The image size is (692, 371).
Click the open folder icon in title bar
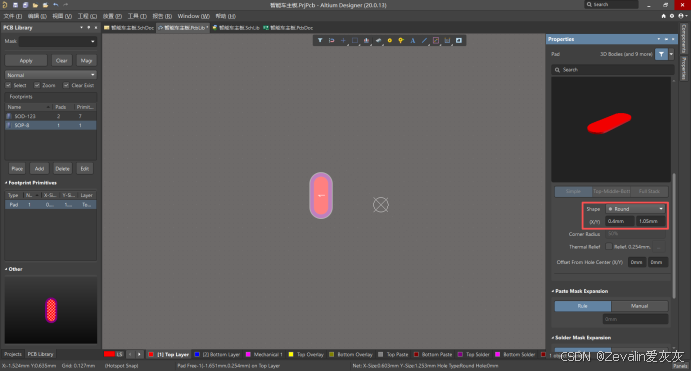pos(35,5)
